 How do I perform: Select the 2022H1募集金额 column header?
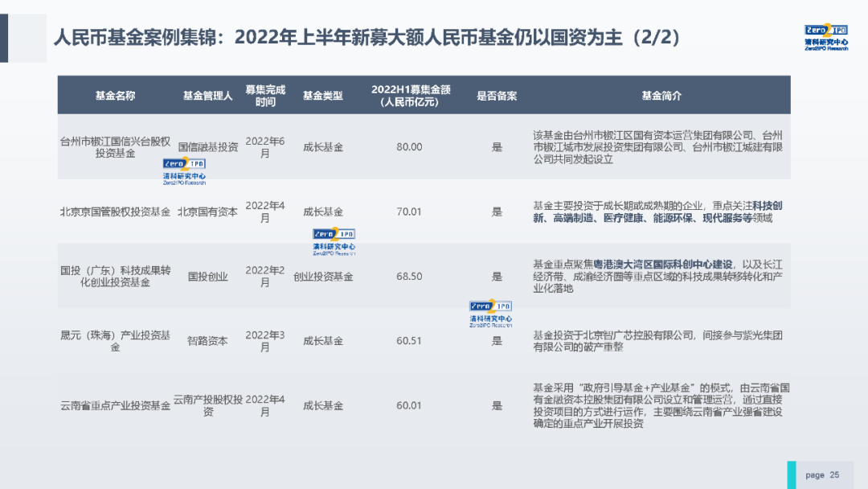point(409,96)
